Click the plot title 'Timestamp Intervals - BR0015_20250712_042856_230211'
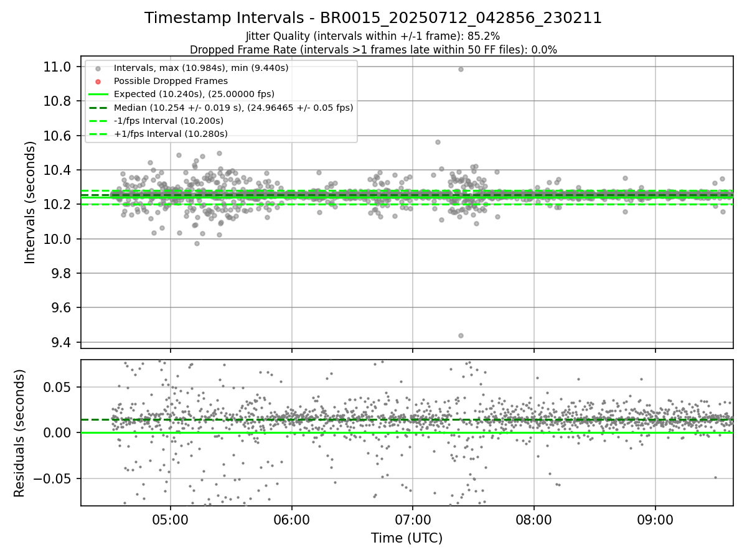Viewport: 747px width, 560px height. (x=373, y=18)
